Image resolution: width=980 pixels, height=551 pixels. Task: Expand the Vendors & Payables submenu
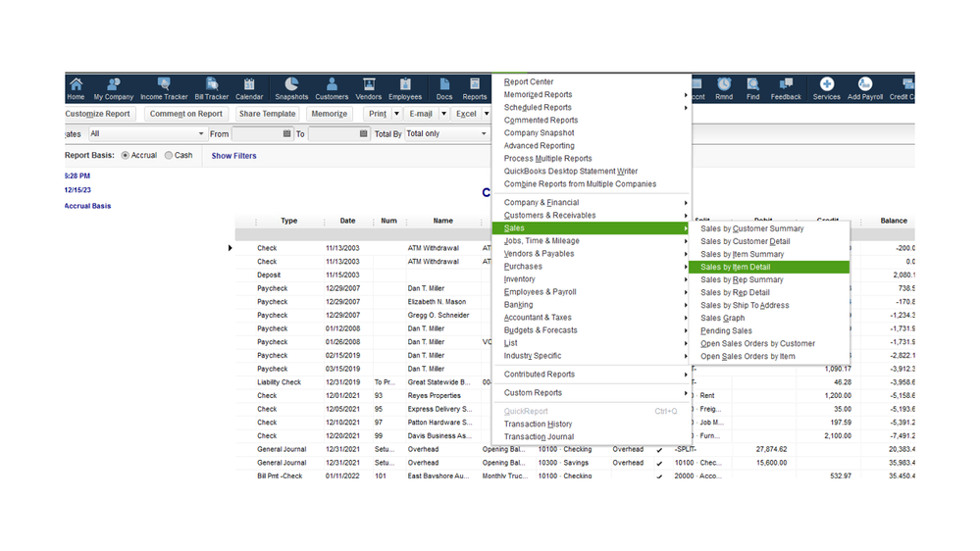point(591,254)
